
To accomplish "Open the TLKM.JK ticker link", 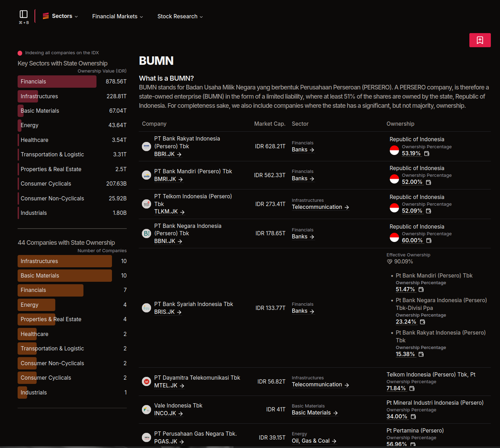I will [169, 212].
